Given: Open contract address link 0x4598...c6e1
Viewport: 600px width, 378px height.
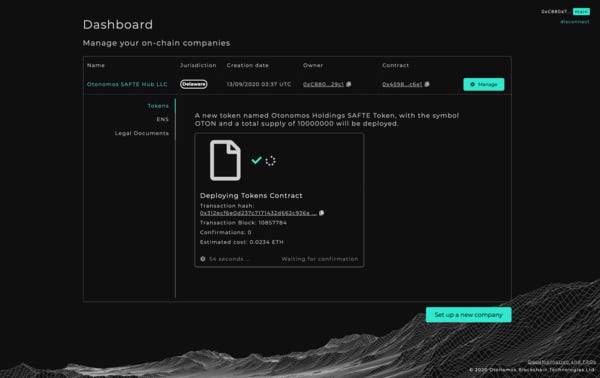Looking at the screenshot, I should (402, 84).
